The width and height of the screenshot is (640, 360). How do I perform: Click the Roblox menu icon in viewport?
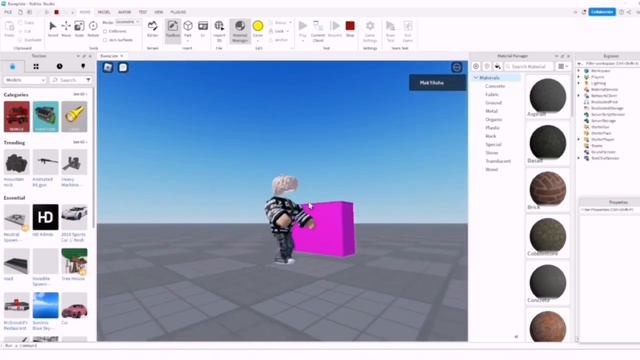pos(108,67)
